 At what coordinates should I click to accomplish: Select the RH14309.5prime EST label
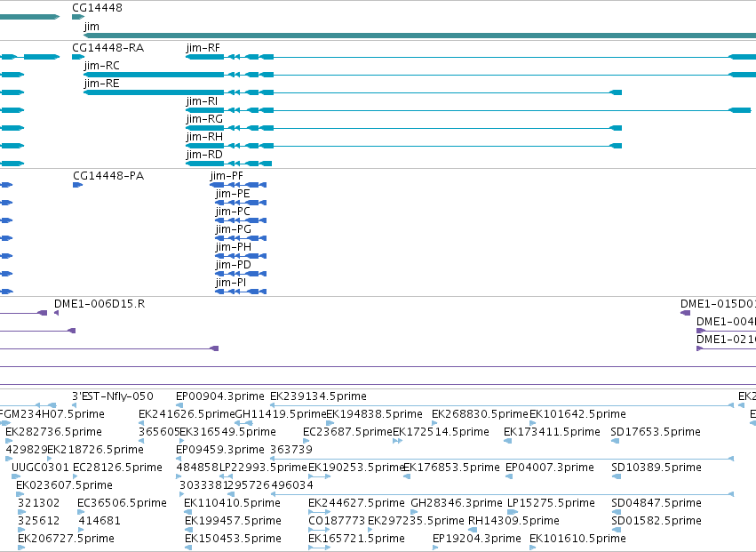514,522
